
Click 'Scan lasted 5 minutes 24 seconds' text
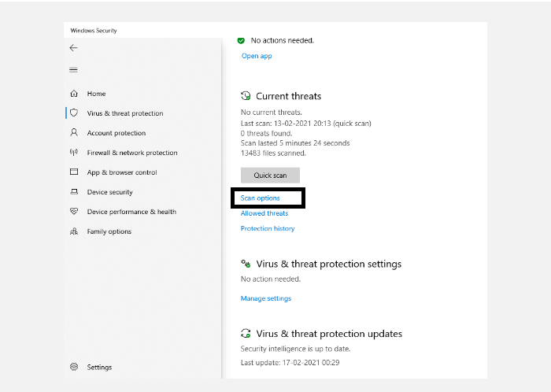pyautogui.click(x=295, y=143)
